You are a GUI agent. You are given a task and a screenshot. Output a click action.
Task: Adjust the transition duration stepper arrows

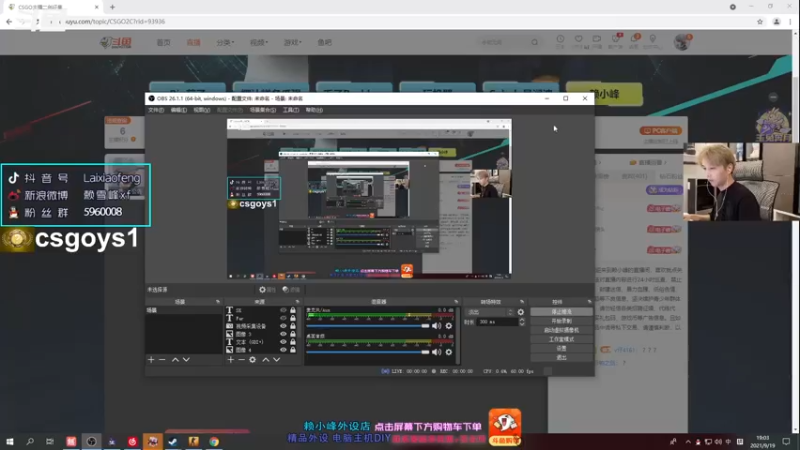pyautogui.click(x=521, y=322)
